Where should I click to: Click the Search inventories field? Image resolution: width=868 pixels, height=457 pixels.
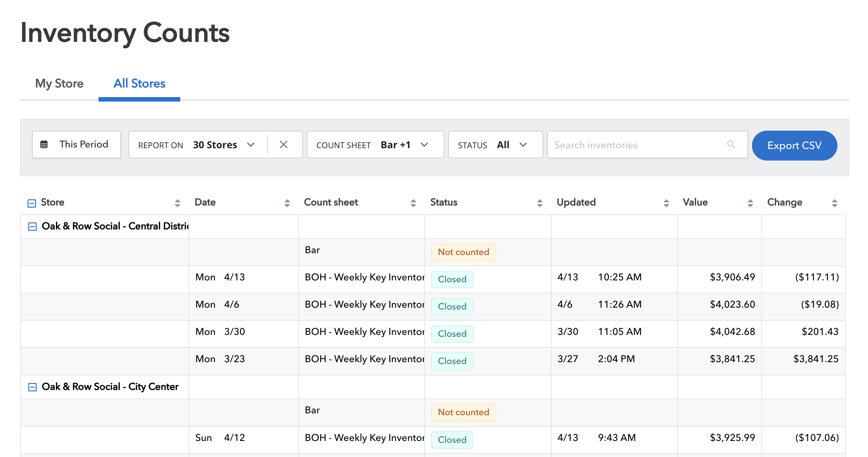[634, 144]
